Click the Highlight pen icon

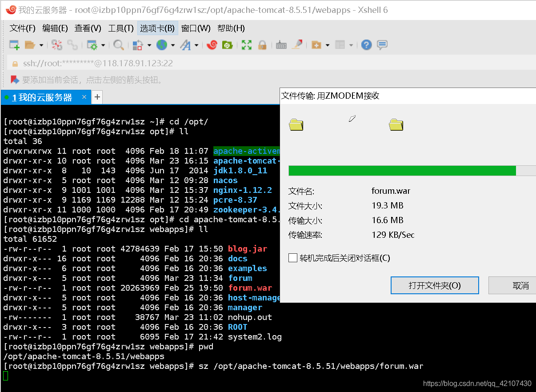297,44
